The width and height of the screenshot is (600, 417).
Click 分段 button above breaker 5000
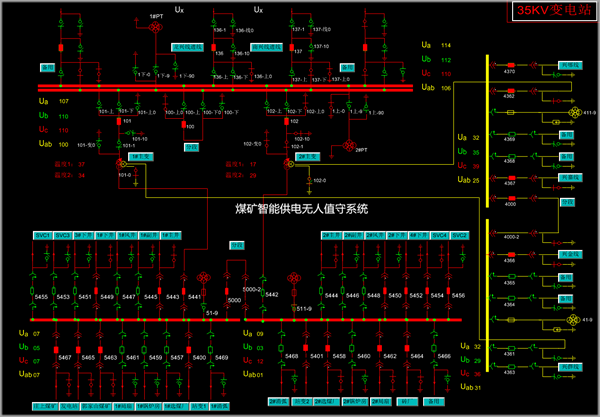pyautogui.click(x=237, y=245)
